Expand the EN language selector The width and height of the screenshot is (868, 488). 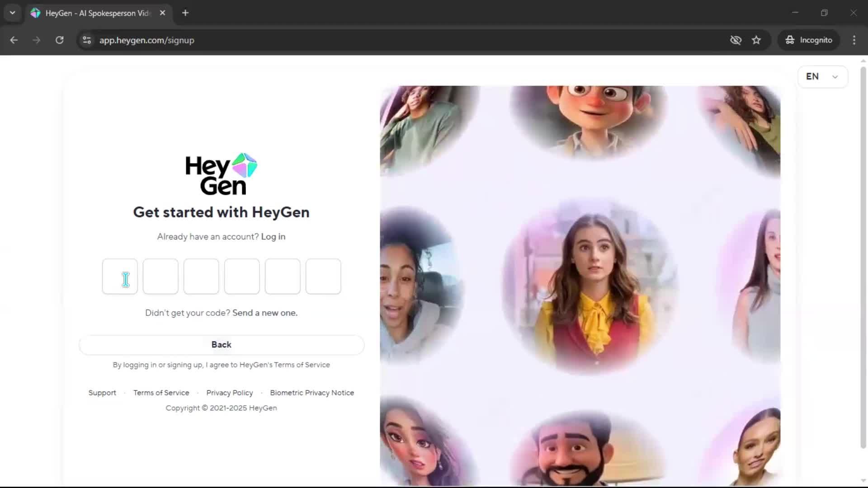point(822,77)
